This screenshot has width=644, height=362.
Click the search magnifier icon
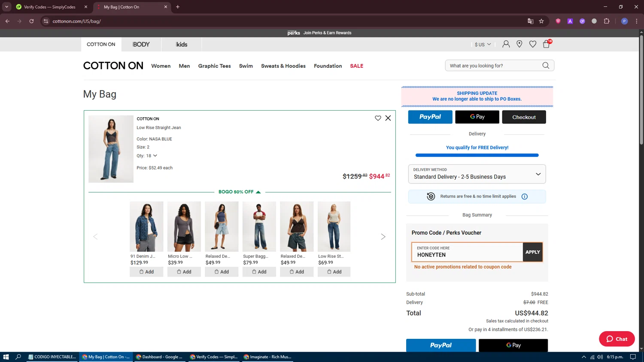pyautogui.click(x=546, y=66)
